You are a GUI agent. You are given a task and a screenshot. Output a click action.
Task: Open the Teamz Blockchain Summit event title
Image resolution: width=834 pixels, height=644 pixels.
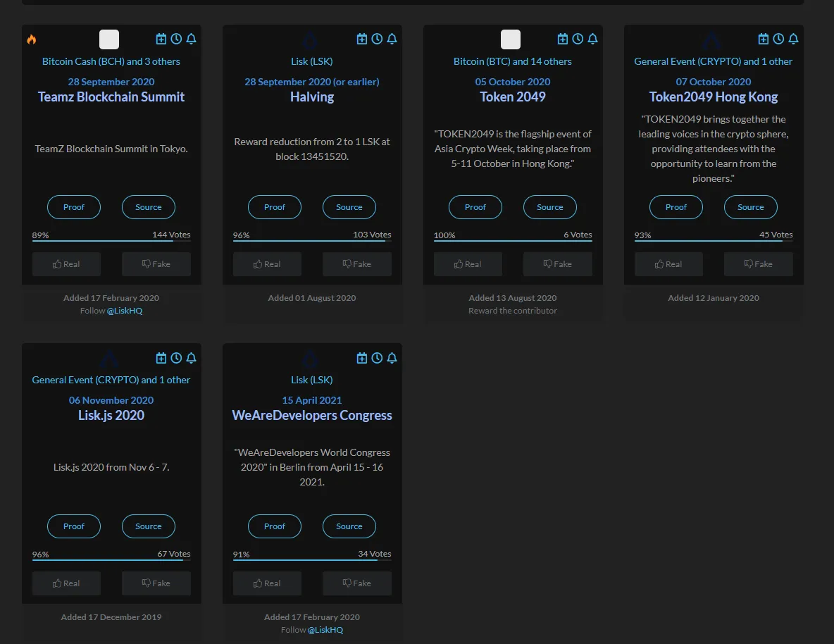tap(111, 97)
